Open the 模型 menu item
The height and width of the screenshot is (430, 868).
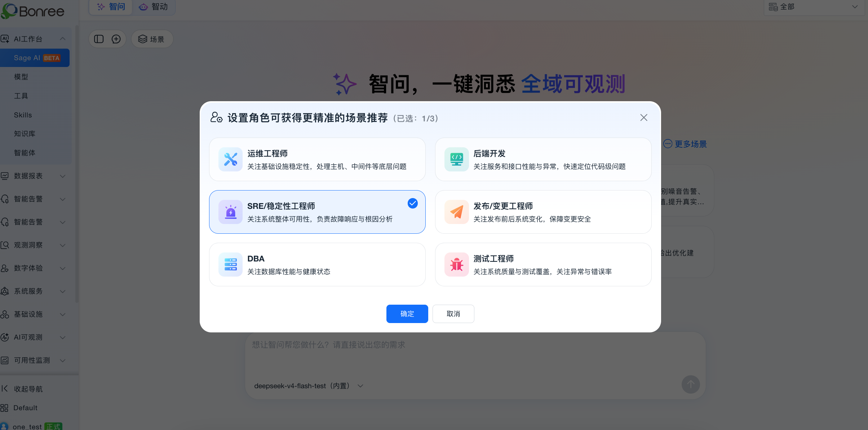click(x=21, y=77)
